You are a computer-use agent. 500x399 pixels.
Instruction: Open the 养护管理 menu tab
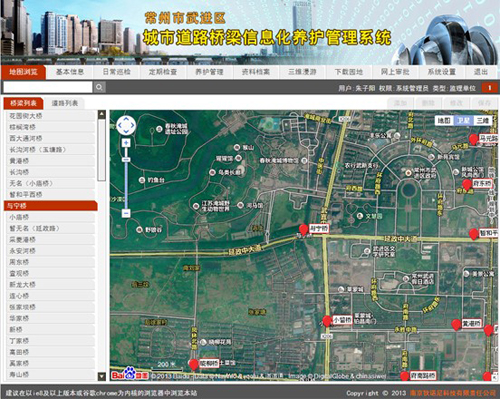tap(209, 72)
